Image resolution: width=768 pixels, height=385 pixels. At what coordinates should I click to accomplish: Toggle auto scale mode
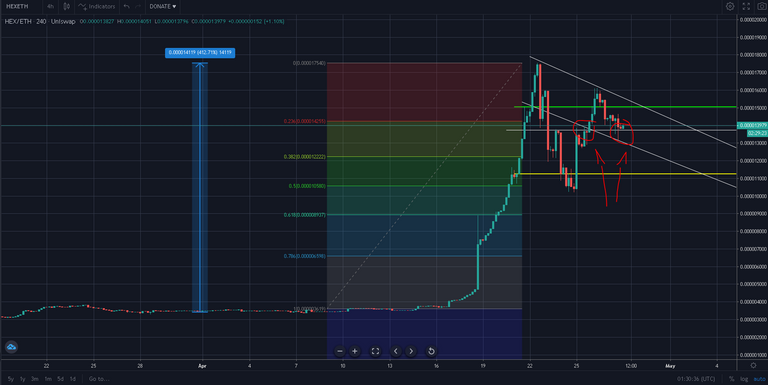tap(759, 379)
